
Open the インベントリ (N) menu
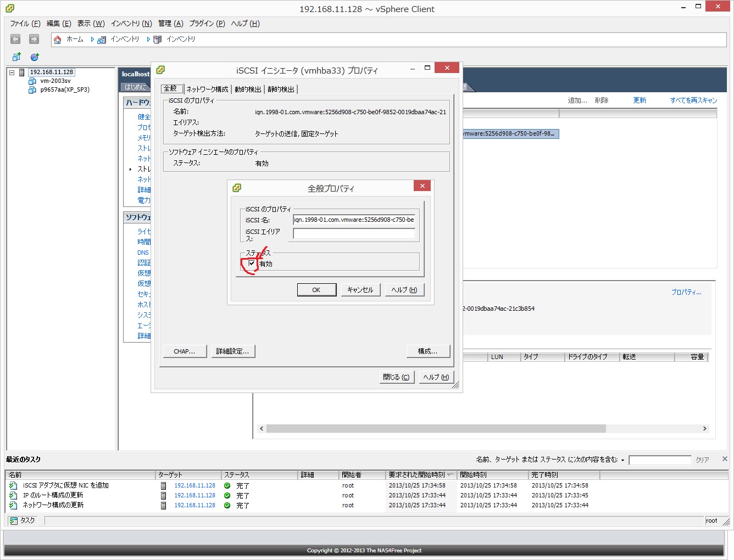(131, 24)
